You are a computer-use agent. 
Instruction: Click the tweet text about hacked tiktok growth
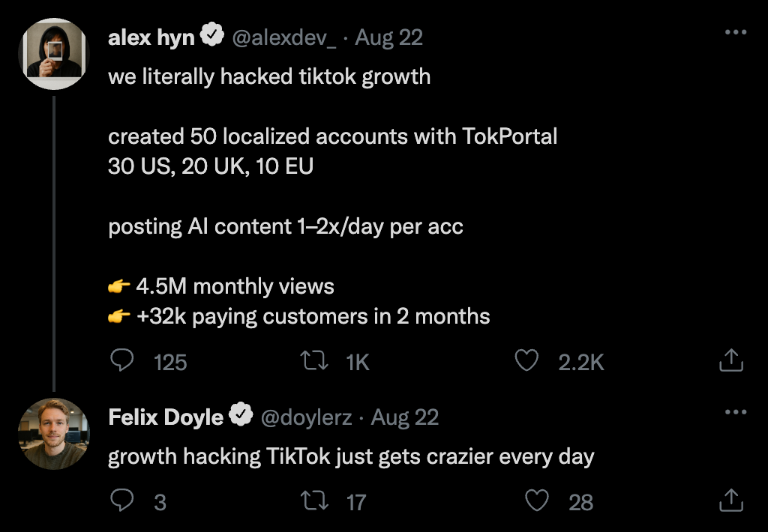269,76
